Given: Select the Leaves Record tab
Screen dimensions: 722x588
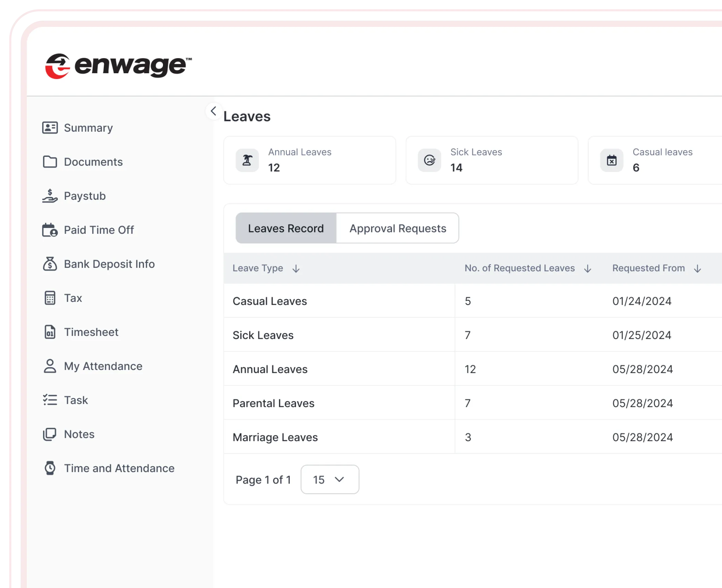Looking at the screenshot, I should 286,228.
